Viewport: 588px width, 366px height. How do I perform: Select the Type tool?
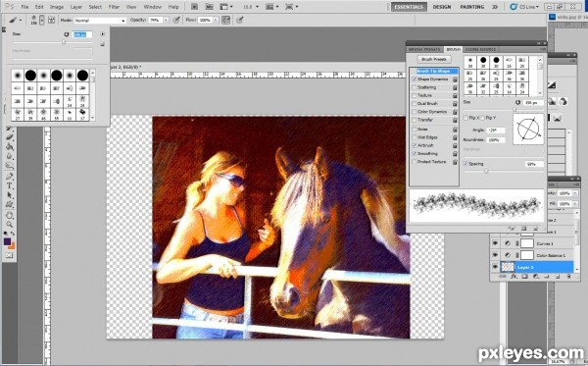pos(10,185)
